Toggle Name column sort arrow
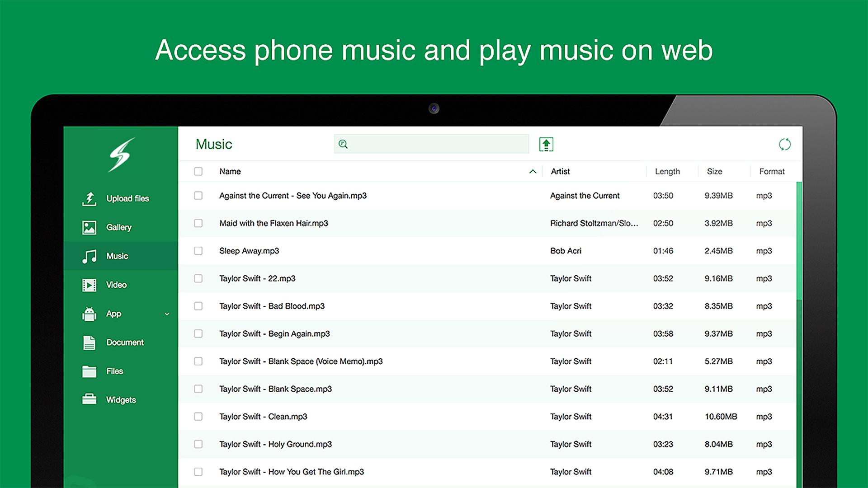This screenshot has height=488, width=868. tap(533, 171)
